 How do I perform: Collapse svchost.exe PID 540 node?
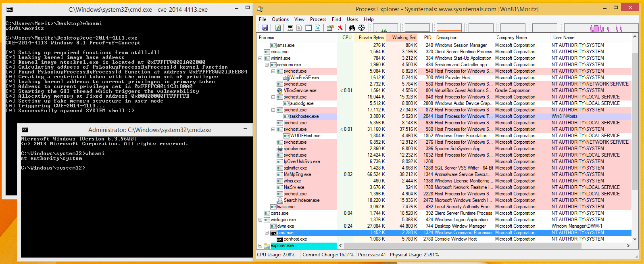coord(273,71)
